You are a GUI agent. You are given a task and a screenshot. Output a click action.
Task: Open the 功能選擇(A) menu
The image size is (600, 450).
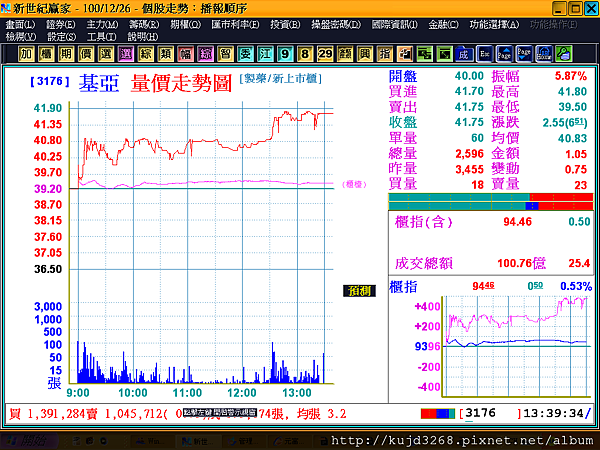(494, 25)
